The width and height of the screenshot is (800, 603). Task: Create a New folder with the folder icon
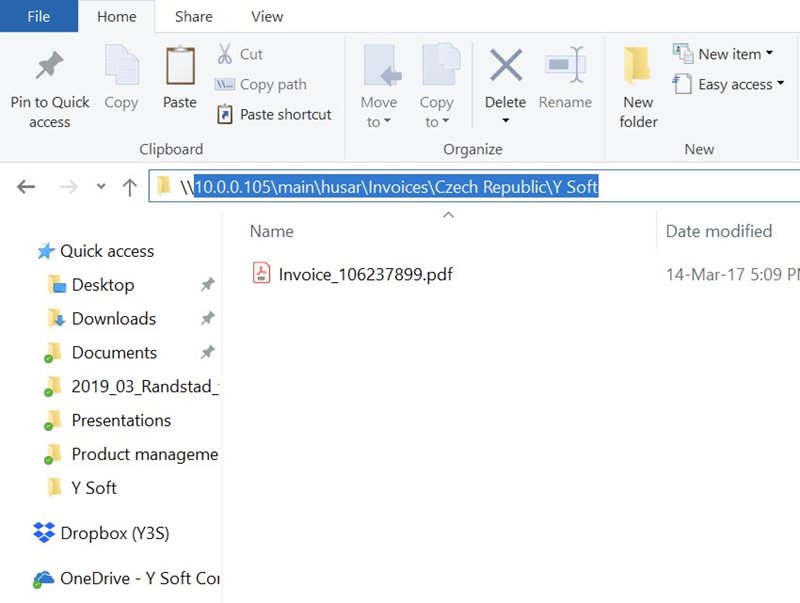[637, 65]
